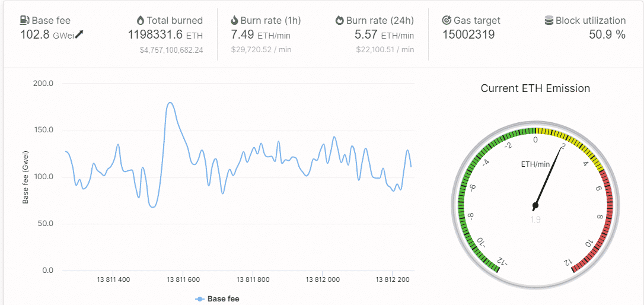Toggle the Base fee series legend label
Viewport: 644px width, 305px height.
click(x=224, y=299)
